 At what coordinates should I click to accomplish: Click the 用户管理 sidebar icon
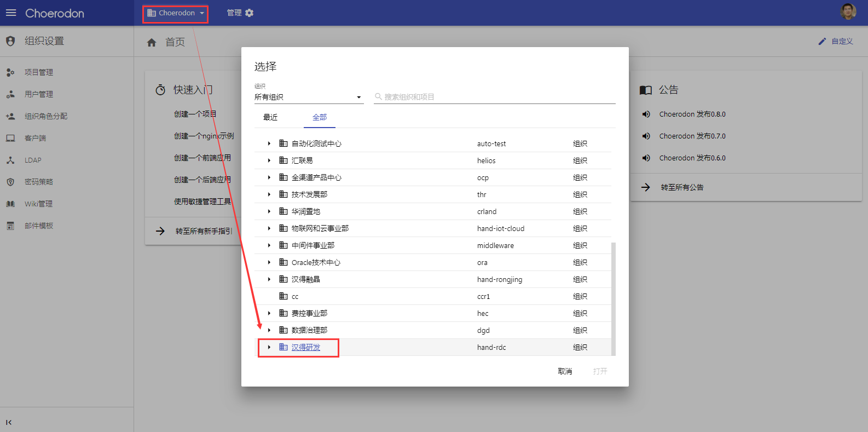tap(10, 94)
